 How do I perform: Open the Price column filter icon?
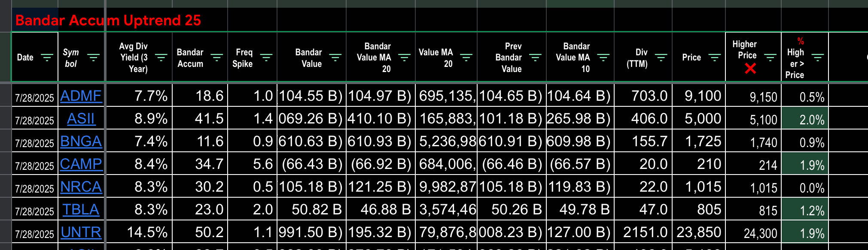[714, 57]
